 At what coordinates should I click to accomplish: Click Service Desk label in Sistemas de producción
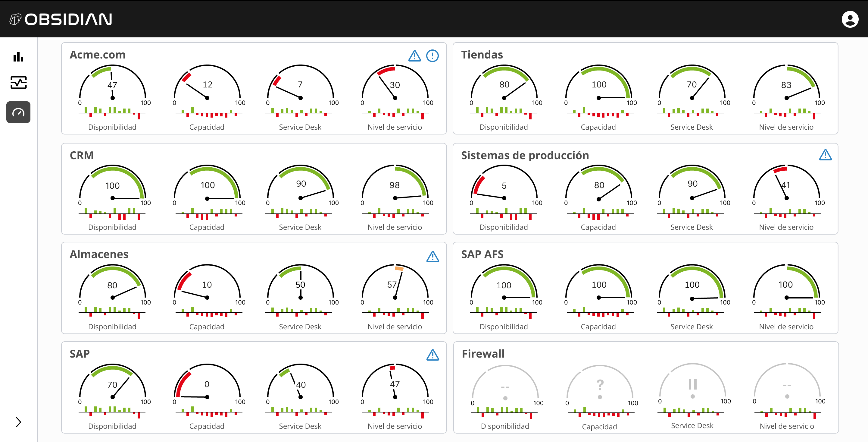tap(692, 227)
